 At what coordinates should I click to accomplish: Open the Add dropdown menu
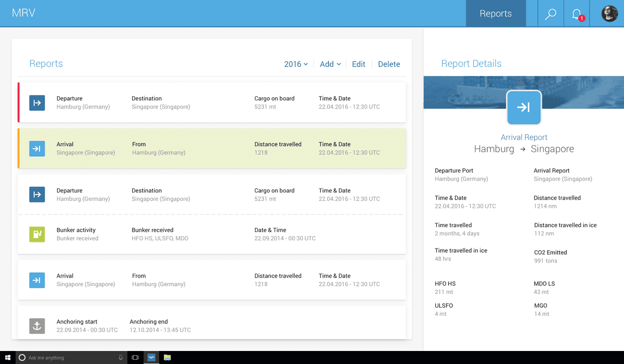[330, 64]
